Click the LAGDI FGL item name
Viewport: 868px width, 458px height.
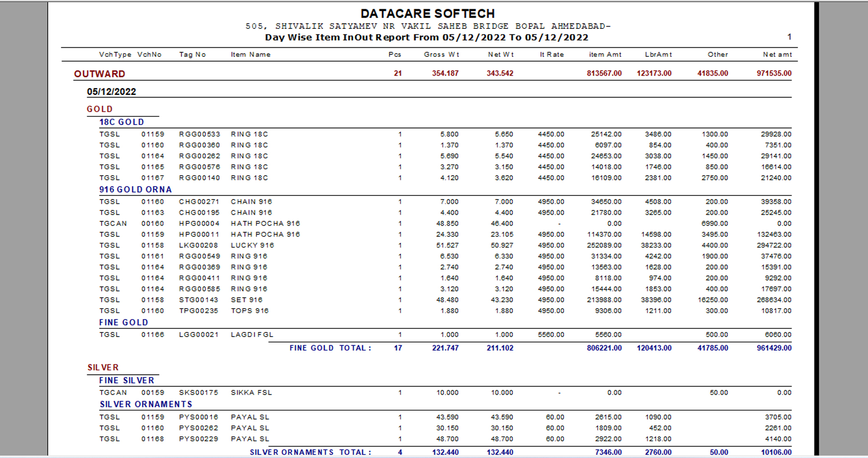[252, 335]
